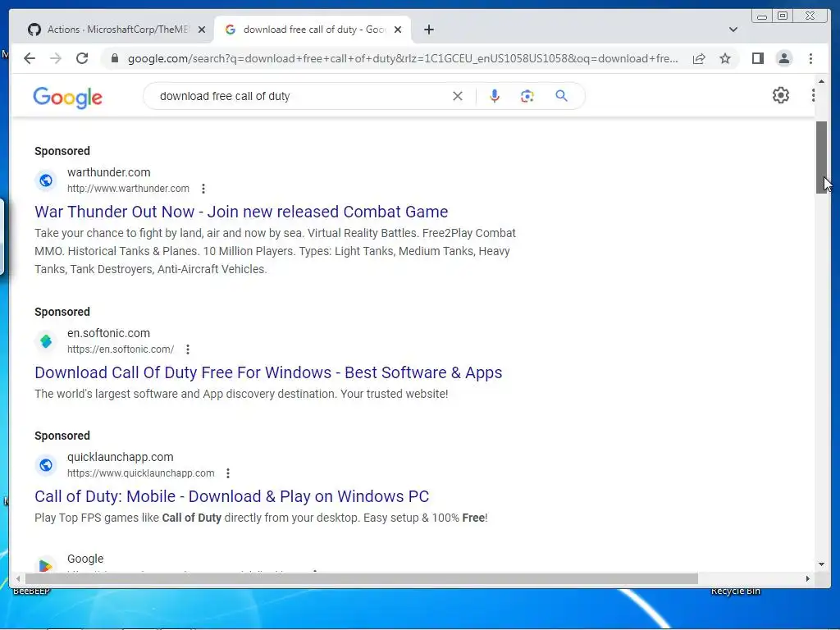The image size is (840, 630).
Task: Start voice search with the microphone
Action: pyautogui.click(x=495, y=96)
